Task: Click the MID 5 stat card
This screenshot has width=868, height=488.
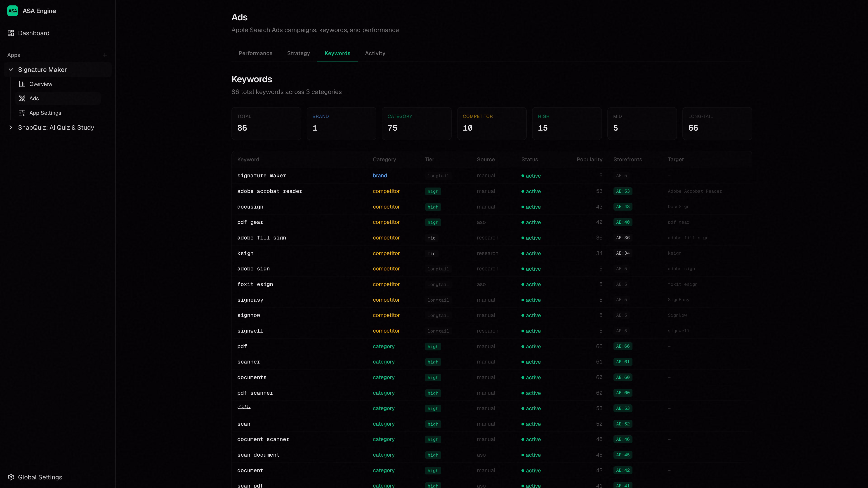Action: pos(642,123)
